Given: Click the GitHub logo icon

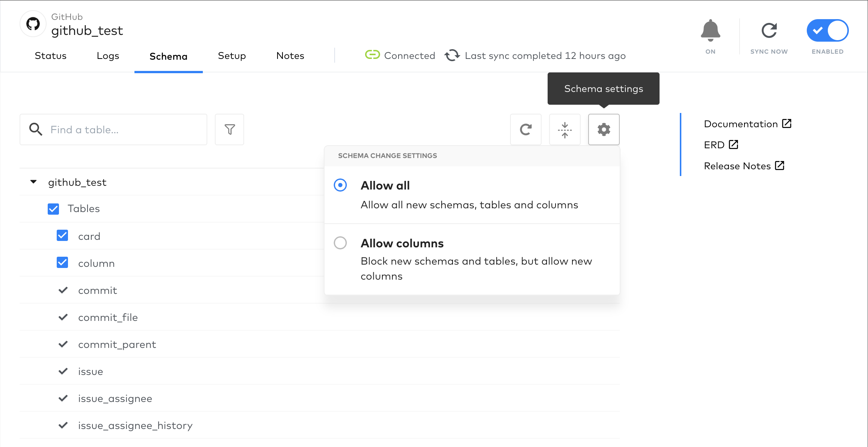Looking at the screenshot, I should (x=33, y=24).
